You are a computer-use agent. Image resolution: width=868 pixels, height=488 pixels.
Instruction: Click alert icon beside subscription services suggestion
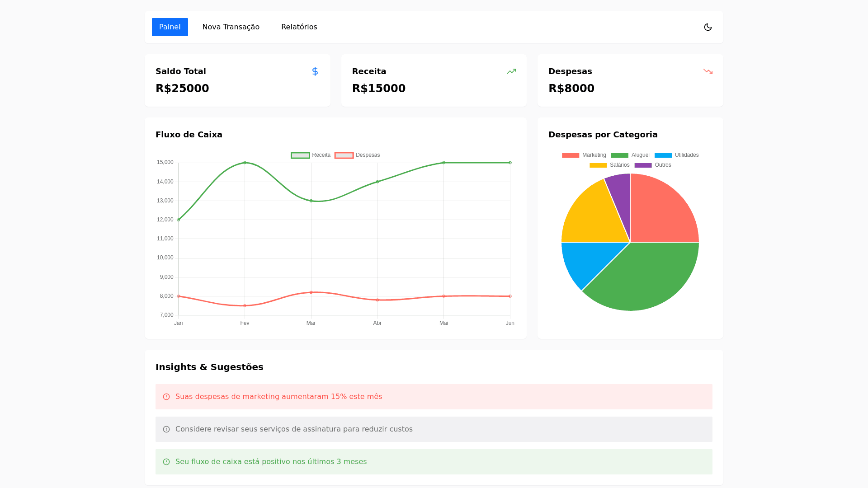(x=166, y=429)
